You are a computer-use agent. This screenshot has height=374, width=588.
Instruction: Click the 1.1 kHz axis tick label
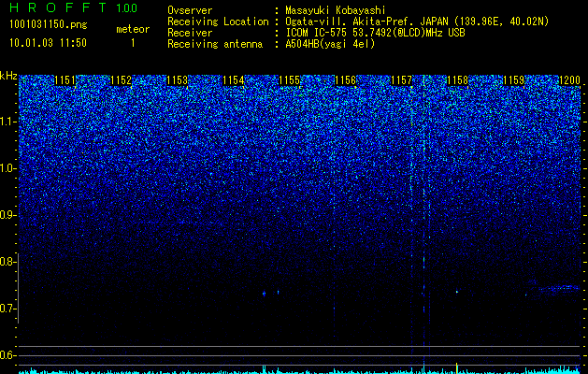[7, 122]
